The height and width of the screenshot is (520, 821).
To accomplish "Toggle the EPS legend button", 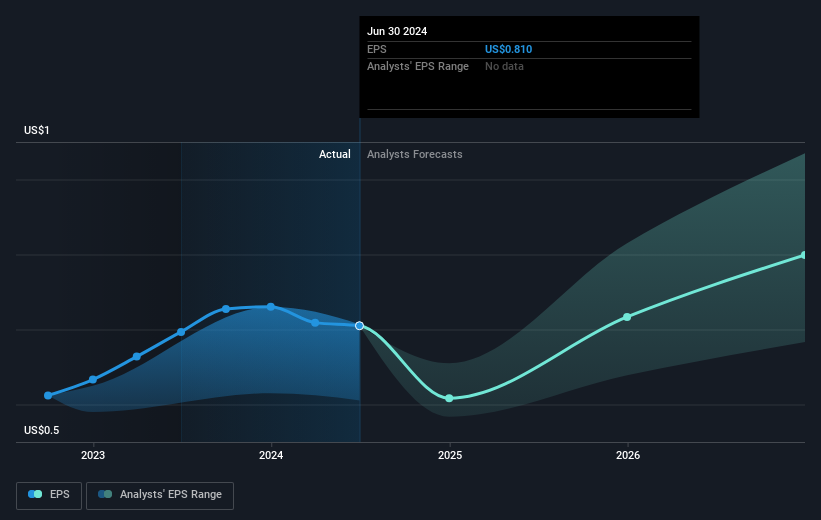I will click(49, 495).
